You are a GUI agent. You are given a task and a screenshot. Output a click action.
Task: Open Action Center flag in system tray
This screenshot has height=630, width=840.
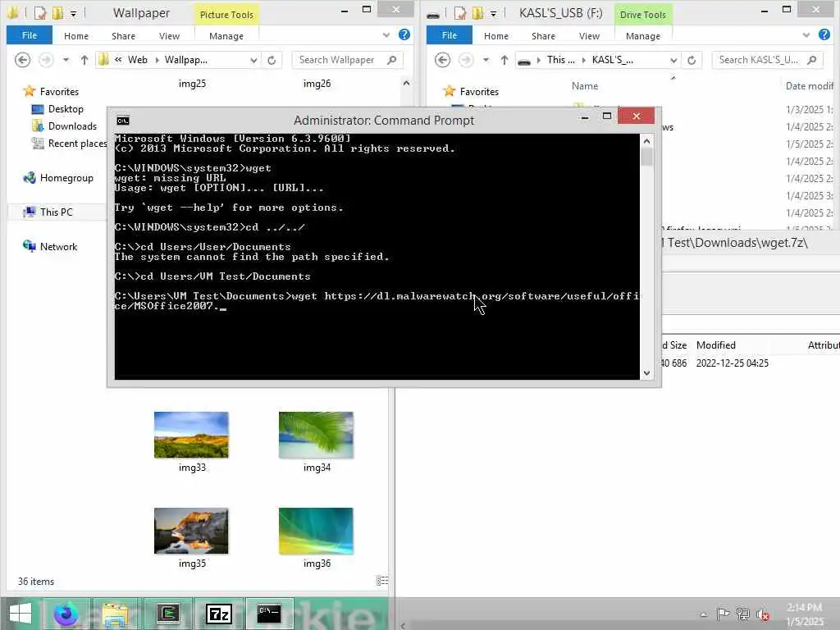click(x=723, y=614)
